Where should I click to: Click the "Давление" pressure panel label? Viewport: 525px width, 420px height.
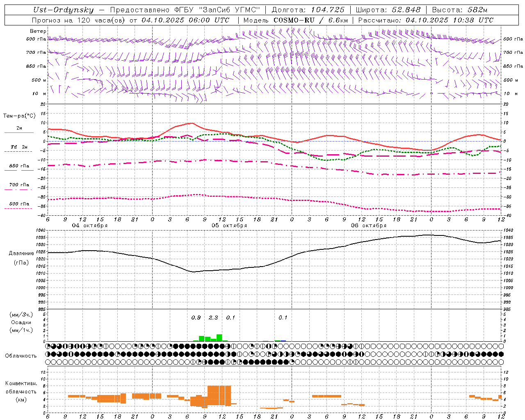coord(21,253)
